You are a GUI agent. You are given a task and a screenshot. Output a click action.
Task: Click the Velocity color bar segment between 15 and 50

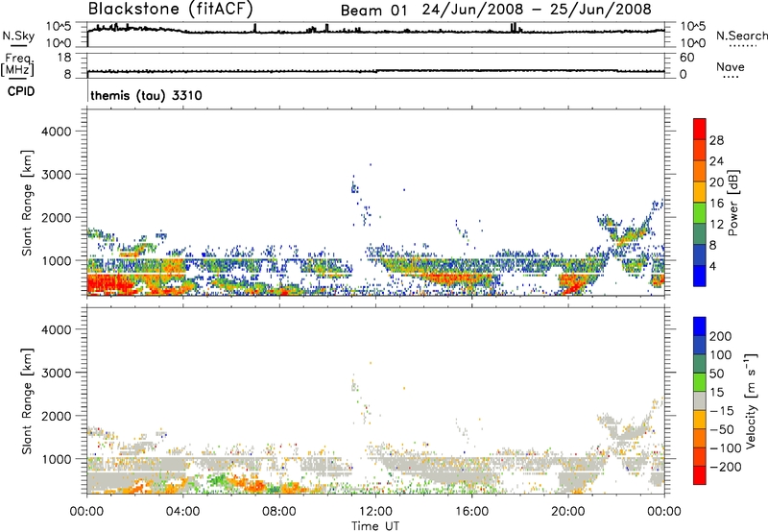pyautogui.click(x=700, y=382)
